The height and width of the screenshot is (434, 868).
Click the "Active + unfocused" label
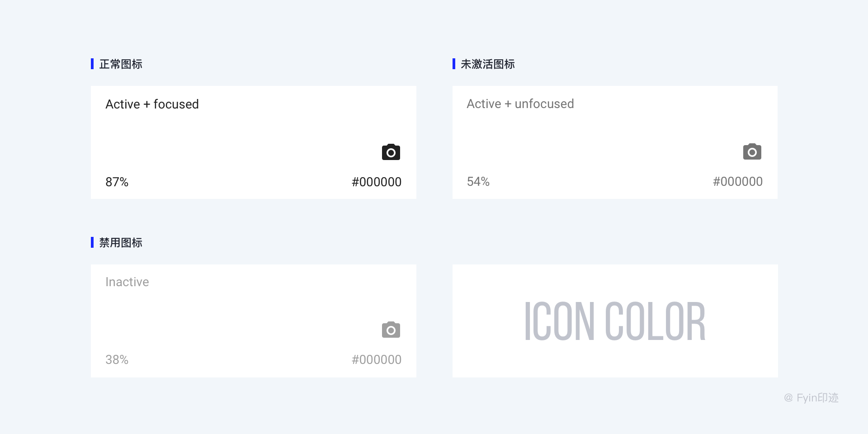coord(520,104)
